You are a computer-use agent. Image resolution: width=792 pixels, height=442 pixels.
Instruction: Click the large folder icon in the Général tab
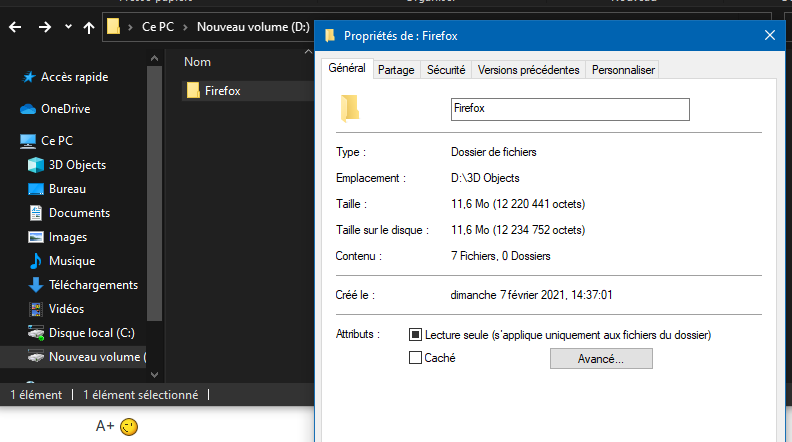350,109
